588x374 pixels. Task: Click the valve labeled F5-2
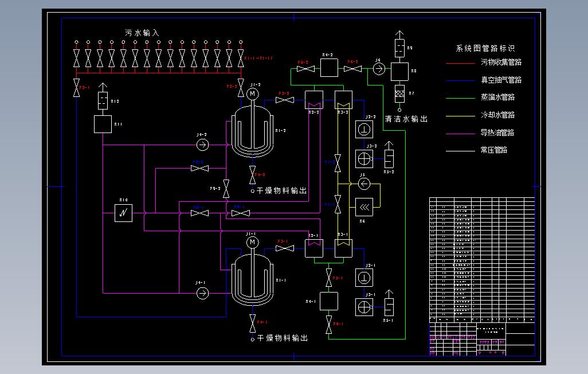click(x=305, y=69)
